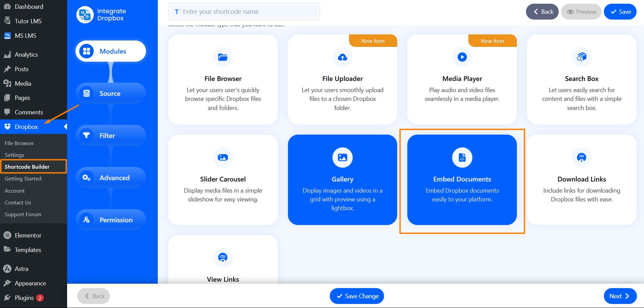Click the Plugins plug icon
The width and height of the screenshot is (644, 308).
7,298
